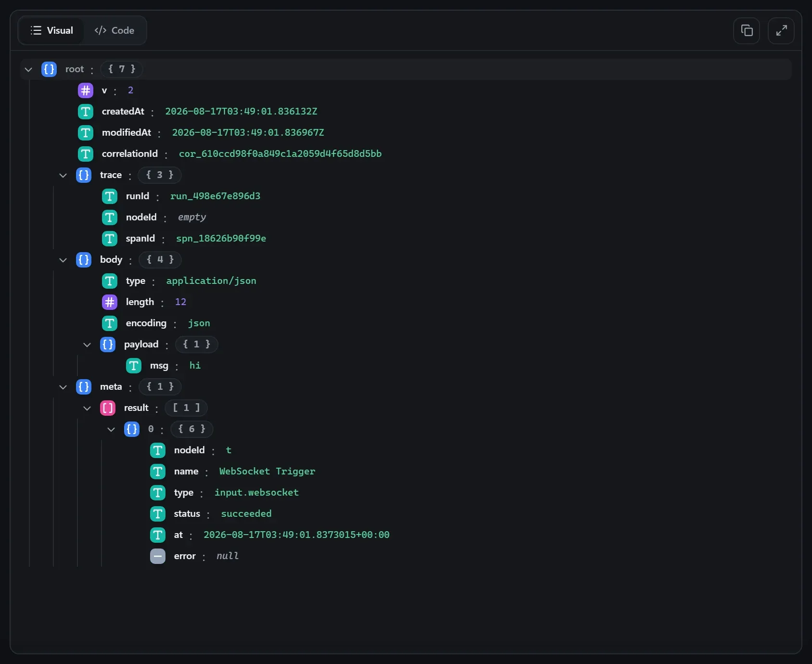Select the at value 2026-08-17T03:49:01.8373015+00:00

[296, 535]
